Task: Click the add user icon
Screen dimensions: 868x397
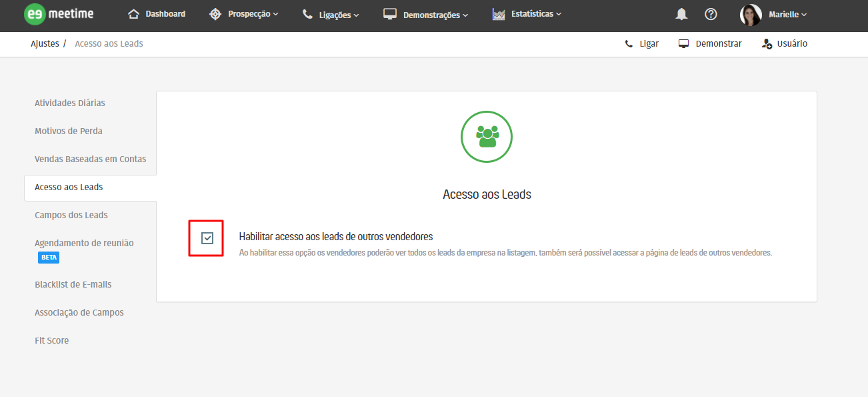Action: coord(767,44)
